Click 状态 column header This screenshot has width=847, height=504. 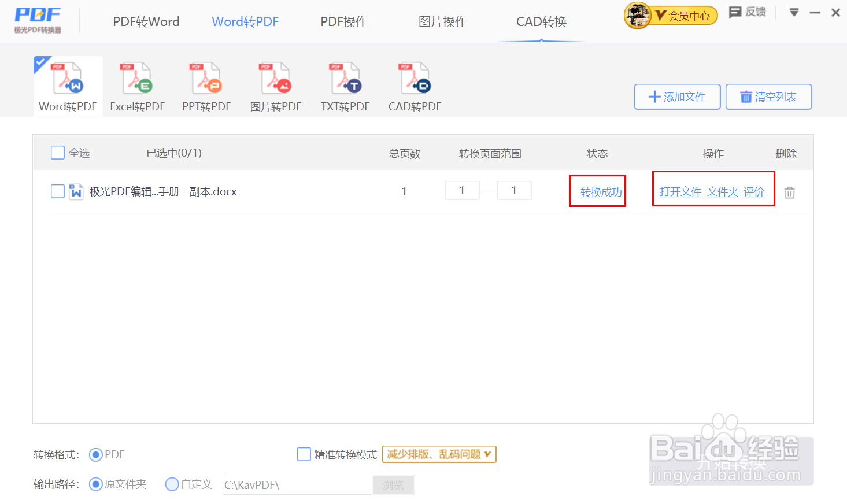click(597, 154)
